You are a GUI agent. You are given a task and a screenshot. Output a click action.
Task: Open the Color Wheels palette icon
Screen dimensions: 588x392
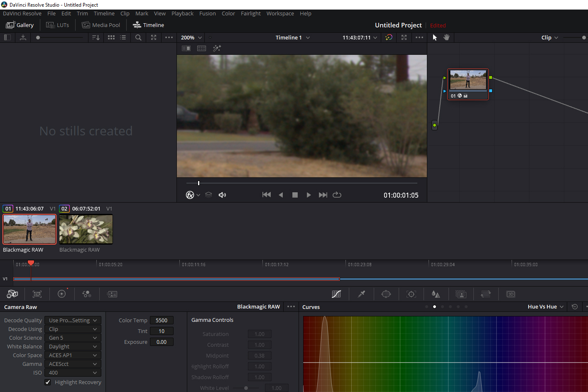[62, 294]
